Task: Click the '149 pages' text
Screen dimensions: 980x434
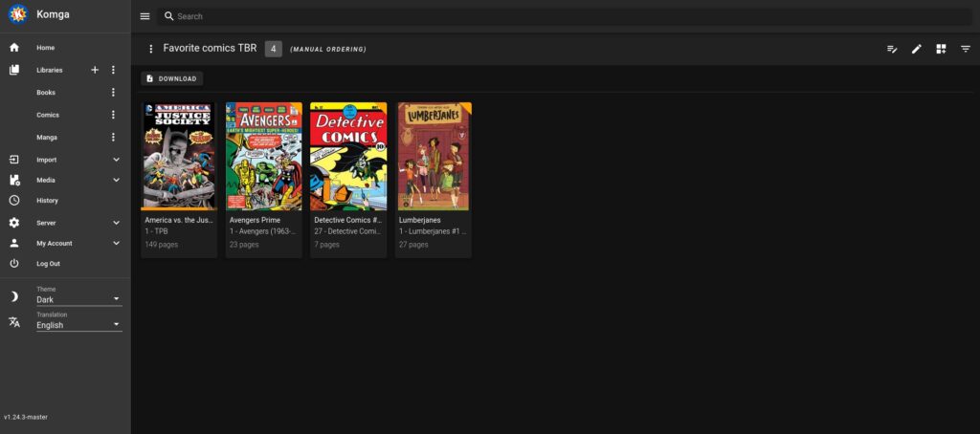Action: (x=161, y=244)
